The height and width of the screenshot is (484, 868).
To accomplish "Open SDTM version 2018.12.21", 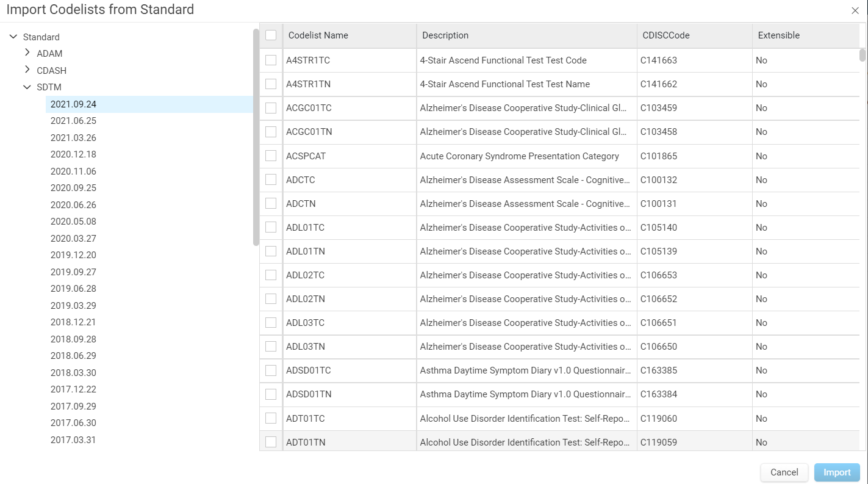I will (x=73, y=322).
